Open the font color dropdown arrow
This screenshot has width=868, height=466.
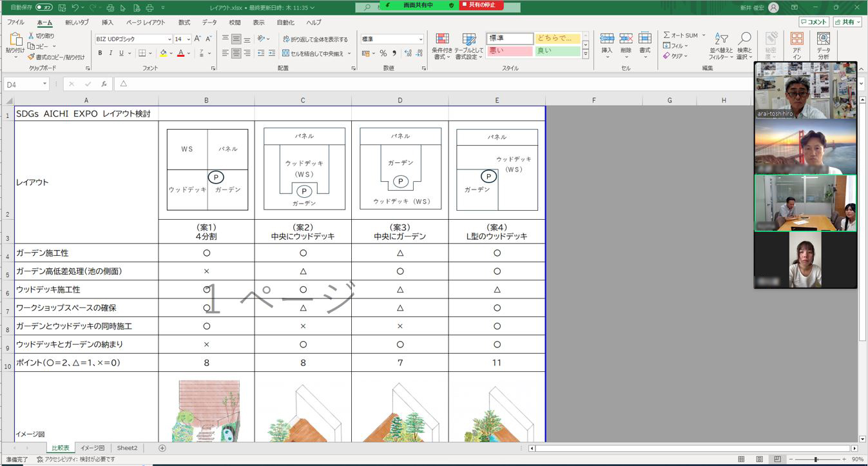[x=189, y=53]
